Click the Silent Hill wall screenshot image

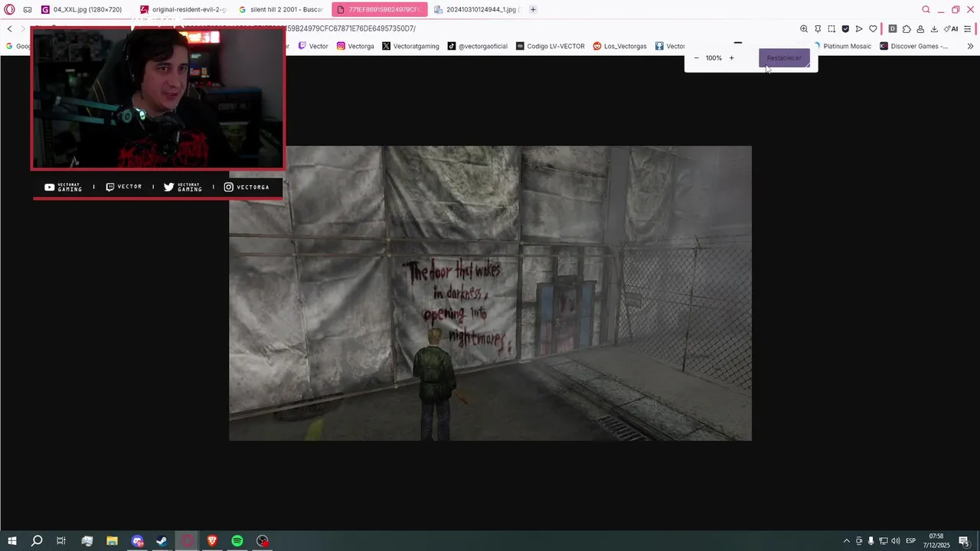click(x=490, y=293)
